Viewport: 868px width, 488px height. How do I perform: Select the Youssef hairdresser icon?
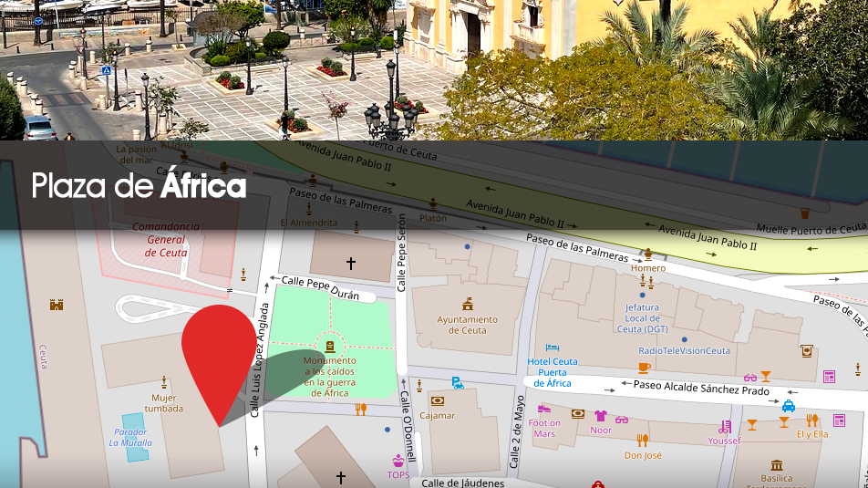click(725, 427)
